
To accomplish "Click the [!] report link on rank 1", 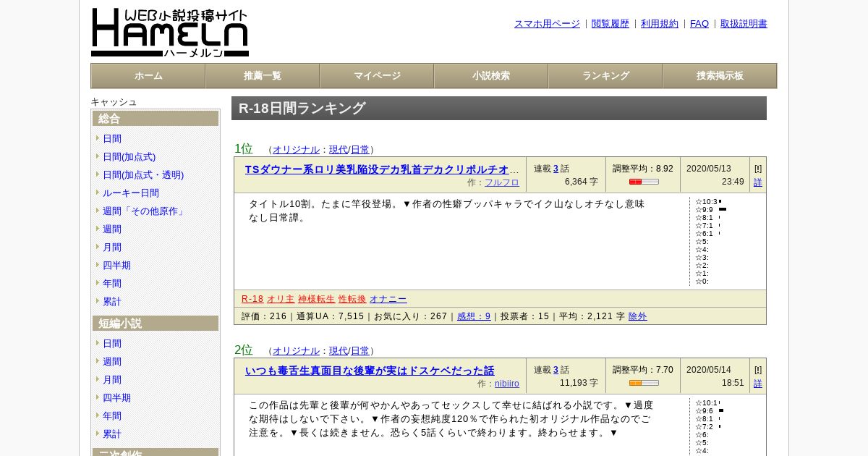I will (758, 169).
